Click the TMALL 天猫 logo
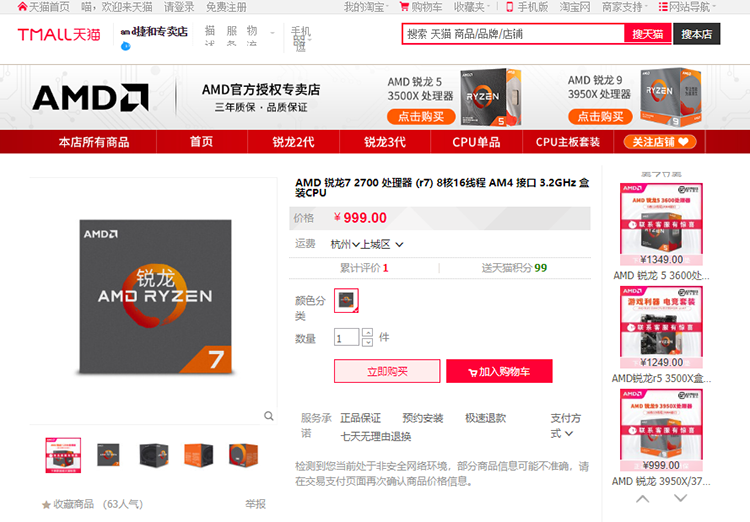Screen dimensions: 750x522 [59, 34]
